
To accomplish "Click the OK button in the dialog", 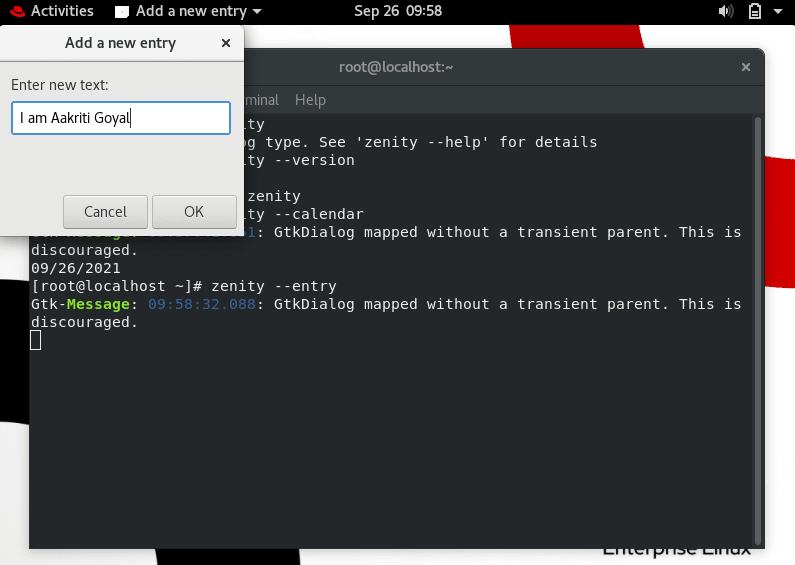I will [194, 211].
